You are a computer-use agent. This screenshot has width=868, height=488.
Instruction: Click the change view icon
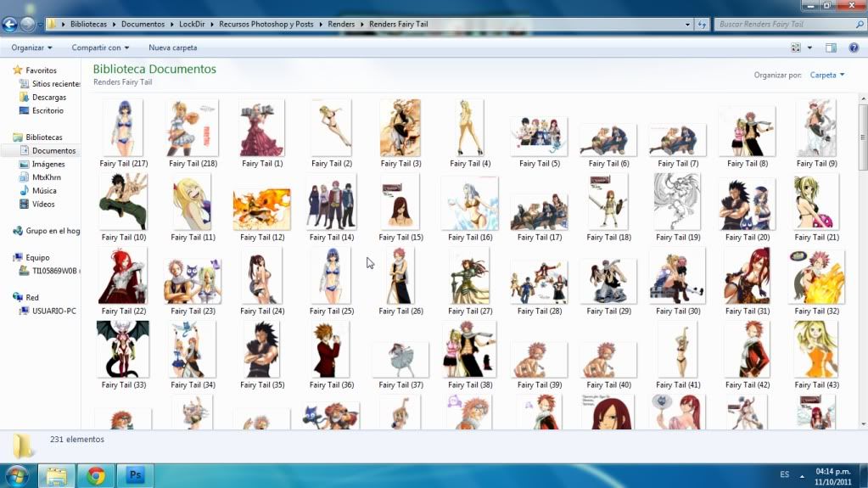pos(796,48)
